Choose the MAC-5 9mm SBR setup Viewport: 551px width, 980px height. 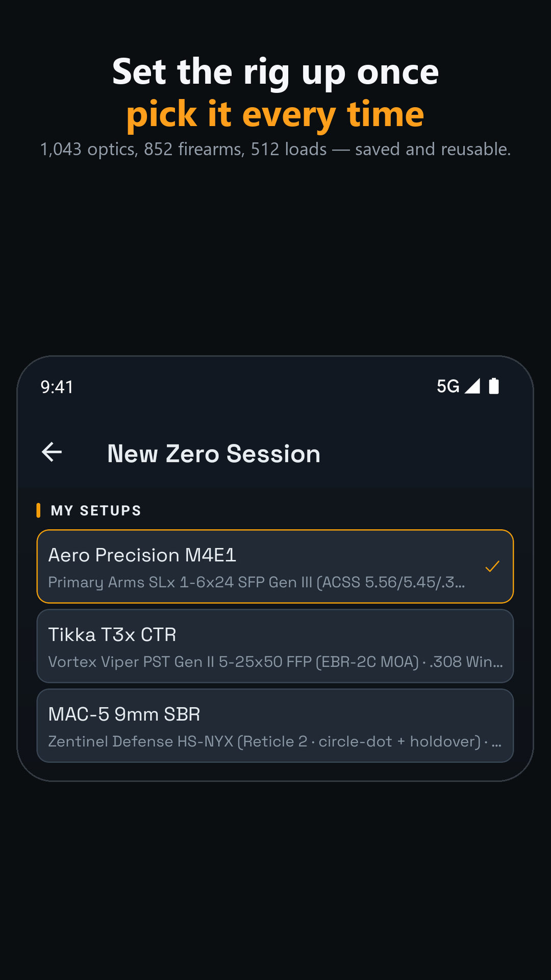click(275, 726)
